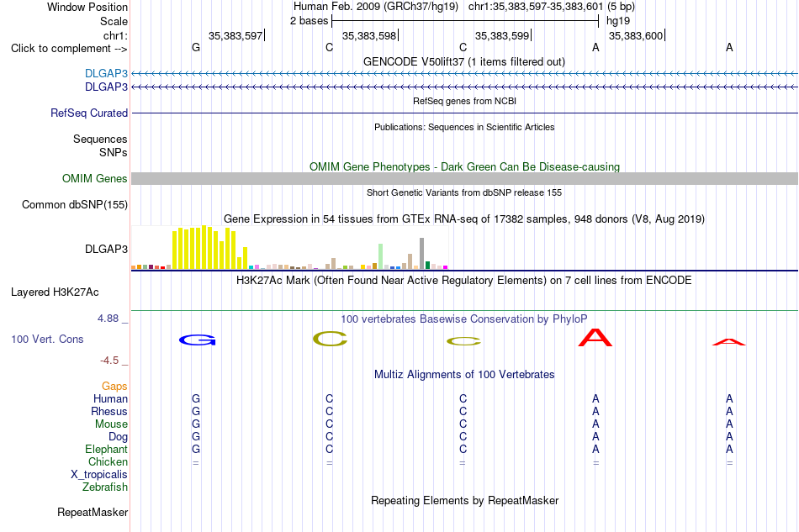Click 'Repeating Elements by RepeatMasker' title
Viewport: 799px width, 532px height.
465,500
